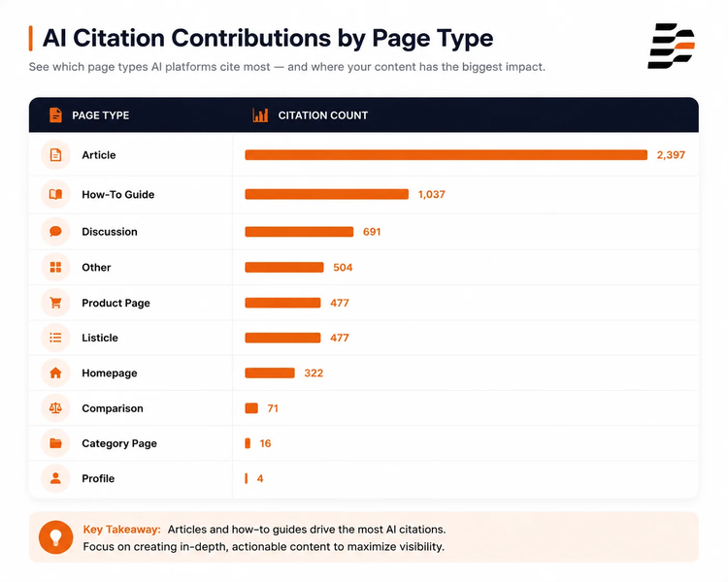Click the How-To Guide open book icon
The width and height of the screenshot is (728, 582).
coord(55,194)
